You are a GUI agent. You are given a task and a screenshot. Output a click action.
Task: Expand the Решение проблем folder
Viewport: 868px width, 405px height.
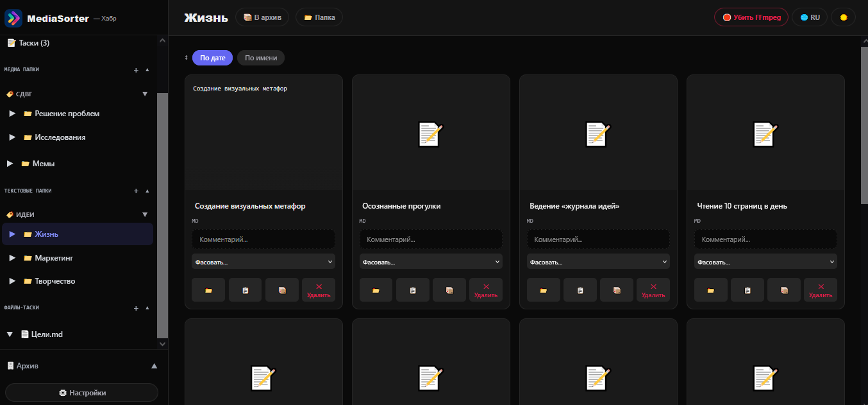(x=12, y=114)
